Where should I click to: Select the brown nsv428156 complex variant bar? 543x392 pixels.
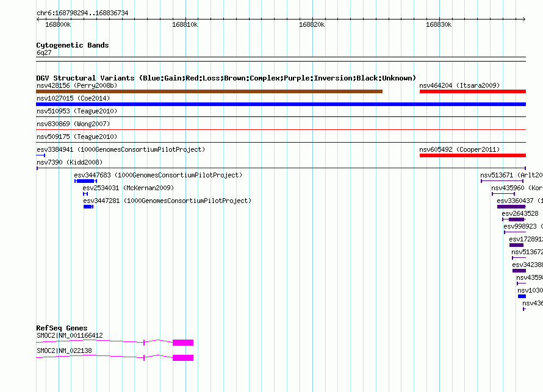(x=209, y=91)
